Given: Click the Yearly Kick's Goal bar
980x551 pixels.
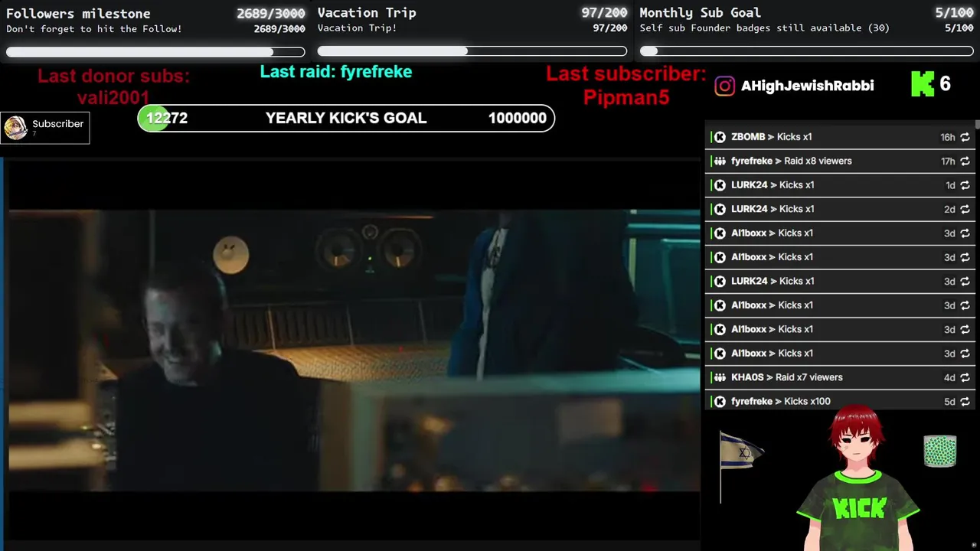Looking at the screenshot, I should coord(346,118).
